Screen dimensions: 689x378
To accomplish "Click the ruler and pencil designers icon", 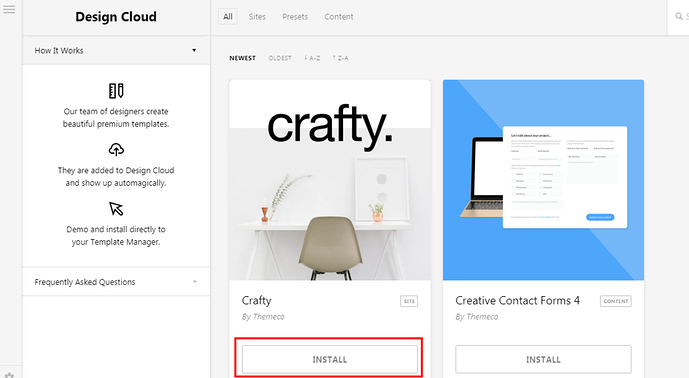I will (x=116, y=91).
